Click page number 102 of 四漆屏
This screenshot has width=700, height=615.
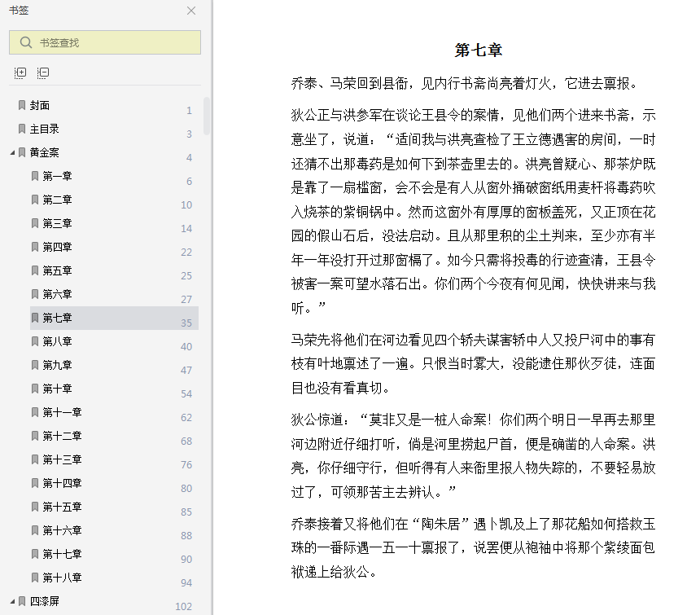pyautogui.click(x=183, y=607)
